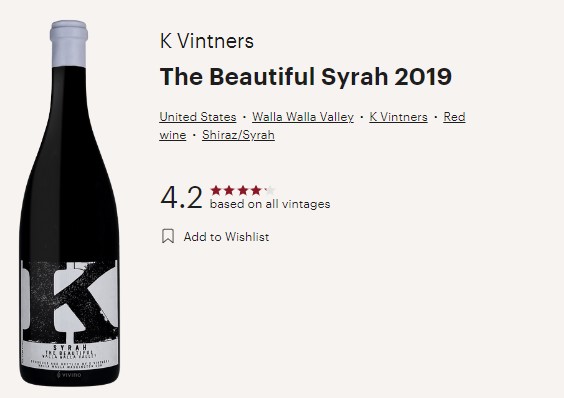The height and width of the screenshot is (398, 564).
Task: Open the Walla Walla Valley region link
Action: (x=303, y=117)
